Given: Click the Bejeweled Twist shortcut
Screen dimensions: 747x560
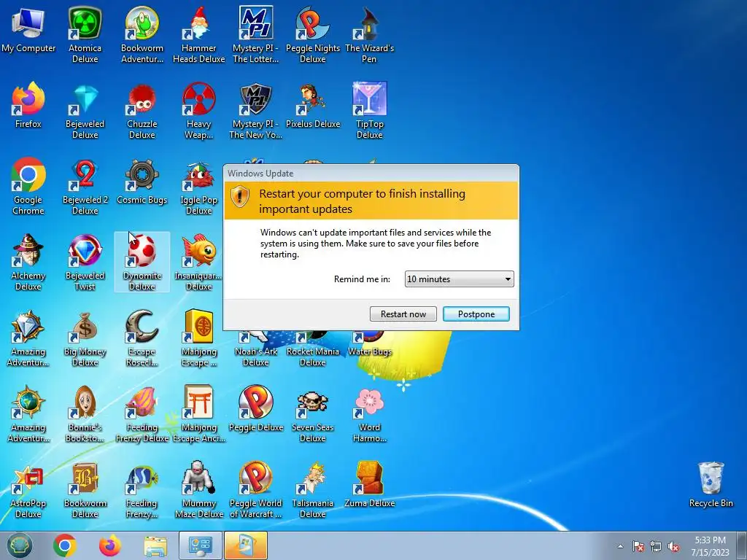Looking at the screenshot, I should click(85, 262).
